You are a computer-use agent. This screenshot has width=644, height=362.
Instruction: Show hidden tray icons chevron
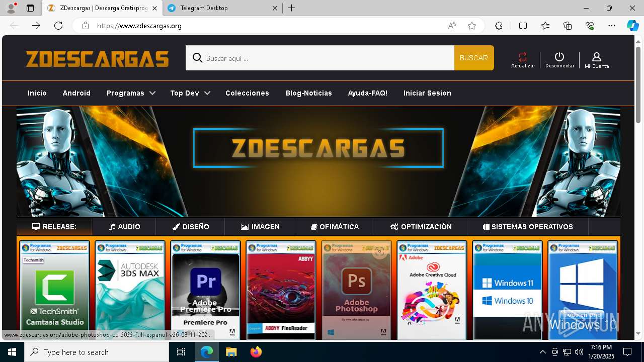542,352
